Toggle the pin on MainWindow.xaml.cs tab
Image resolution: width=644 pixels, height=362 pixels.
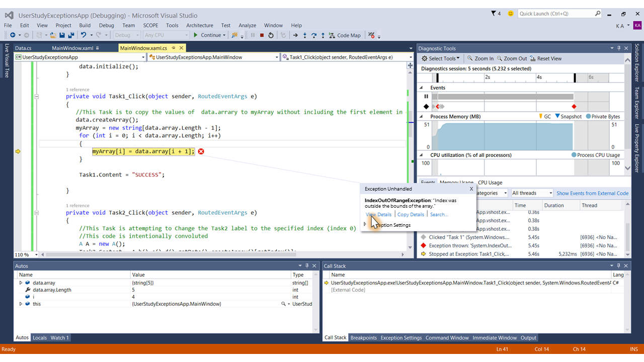click(x=173, y=48)
